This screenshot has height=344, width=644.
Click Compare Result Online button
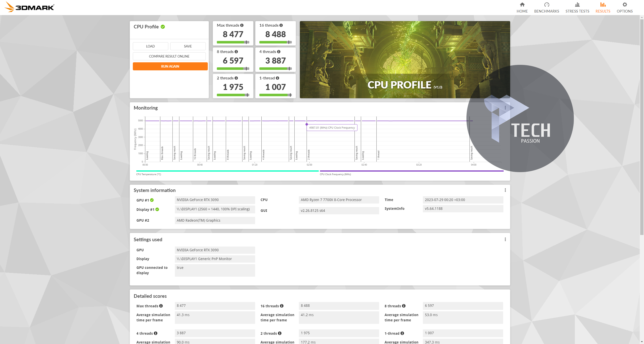pos(169,56)
